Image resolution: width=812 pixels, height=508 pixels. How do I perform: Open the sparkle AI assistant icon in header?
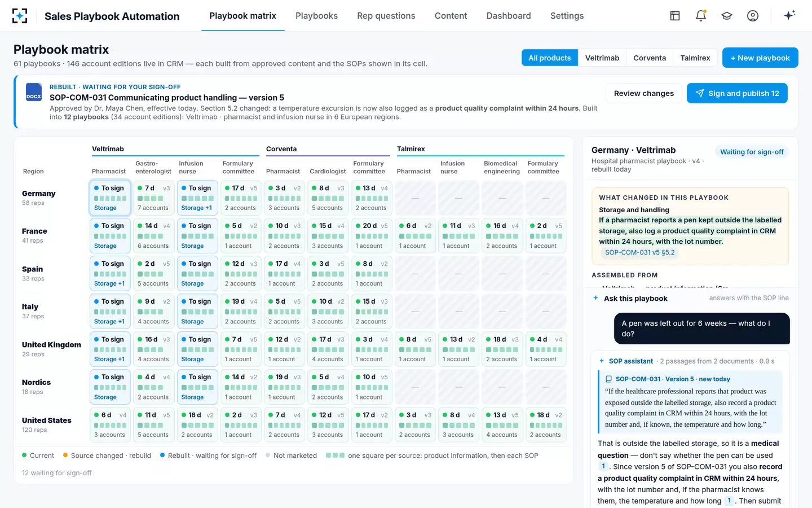point(789,15)
